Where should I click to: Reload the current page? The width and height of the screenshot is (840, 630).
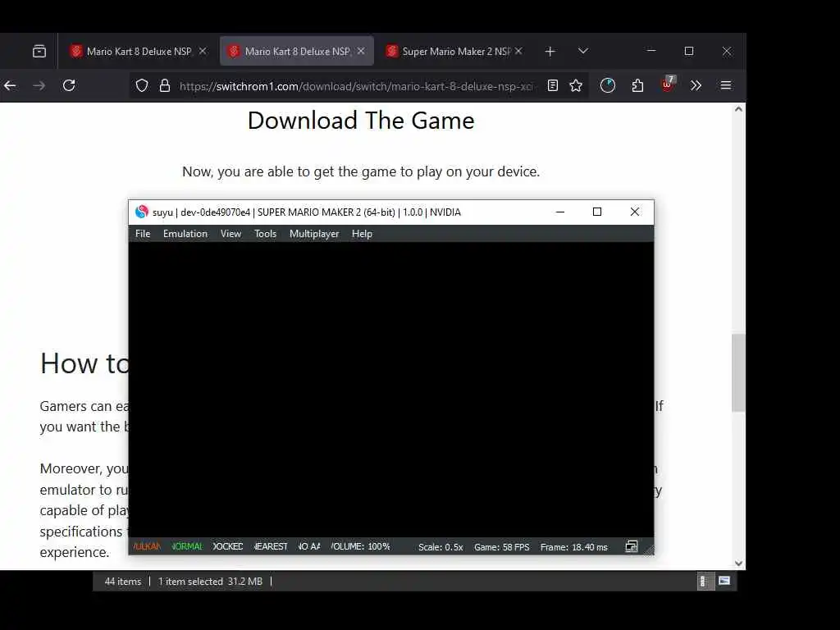point(69,85)
